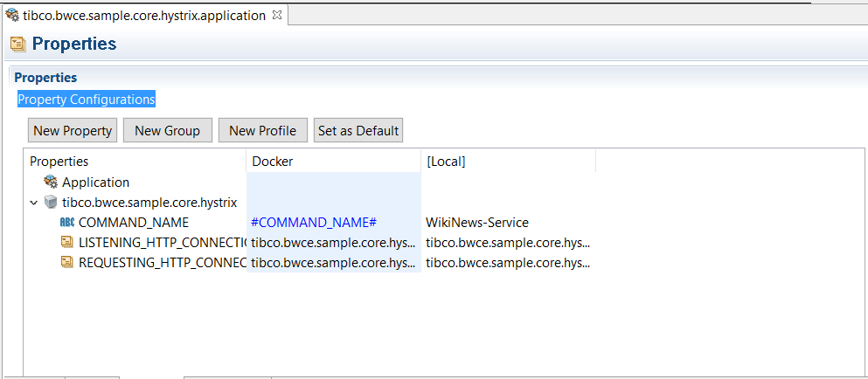This screenshot has width=868, height=379.
Task: Click the New Property button
Action: click(x=73, y=131)
